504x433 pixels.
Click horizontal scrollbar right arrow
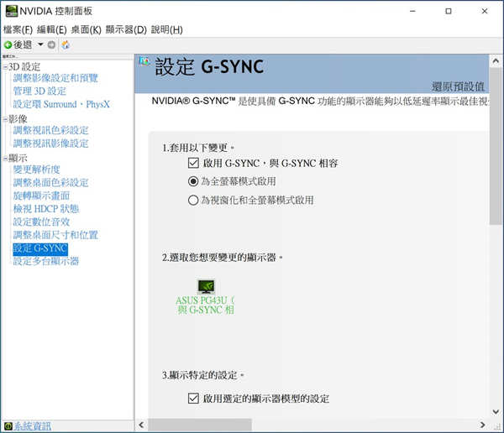pyautogui.click(x=482, y=425)
